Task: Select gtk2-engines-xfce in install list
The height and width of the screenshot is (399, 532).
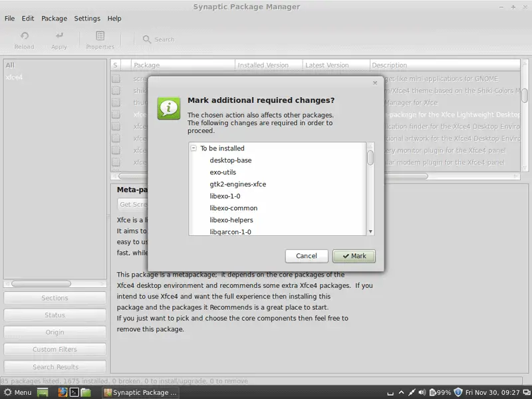Action: coord(238,184)
